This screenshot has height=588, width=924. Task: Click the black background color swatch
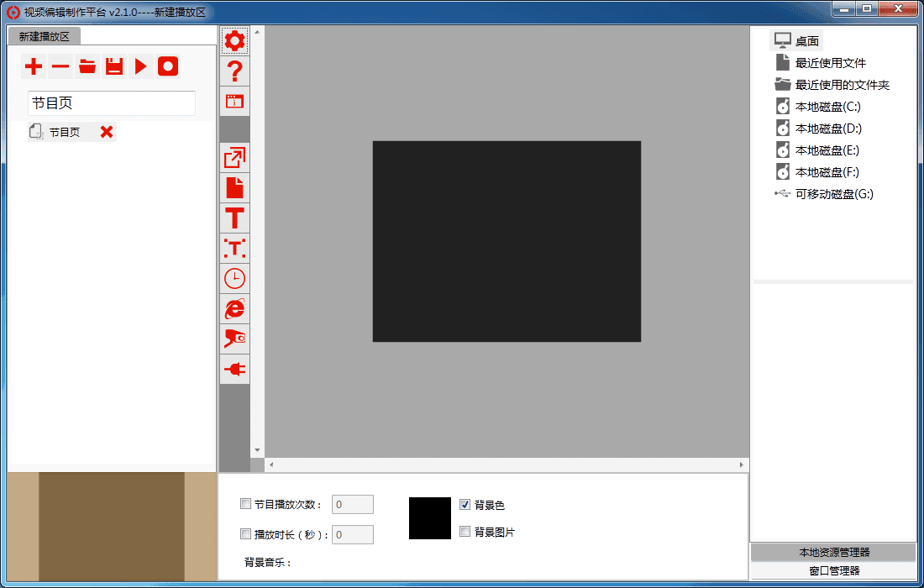(429, 518)
